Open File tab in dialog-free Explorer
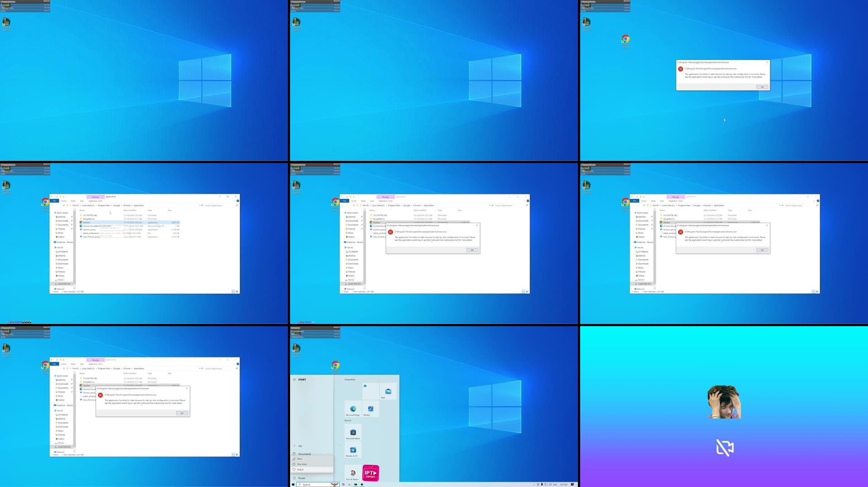 (54, 201)
